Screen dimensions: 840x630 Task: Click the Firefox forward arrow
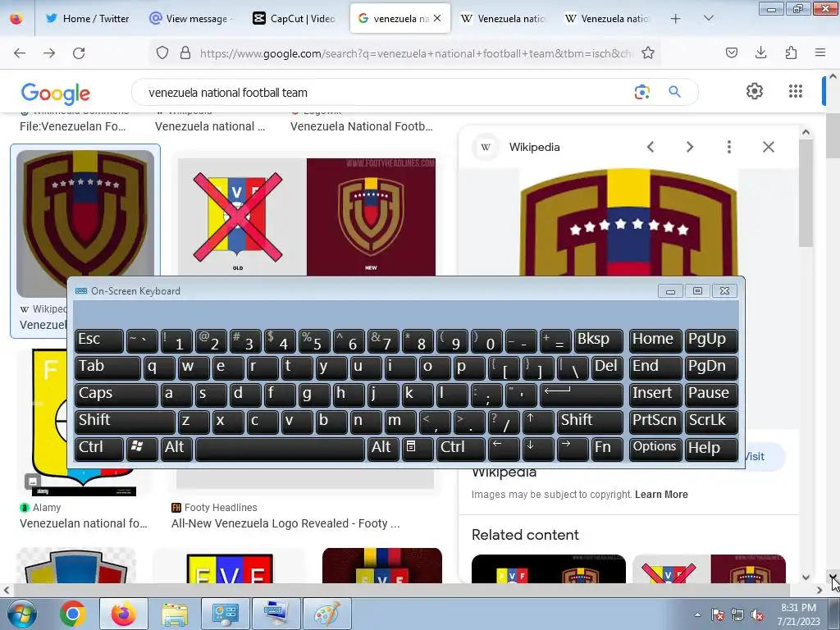pos(49,53)
